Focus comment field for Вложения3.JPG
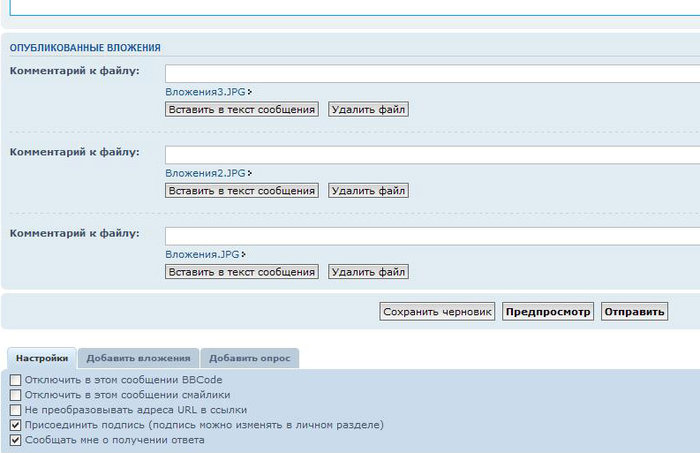This screenshot has height=453, width=700. pyautogui.click(x=430, y=73)
